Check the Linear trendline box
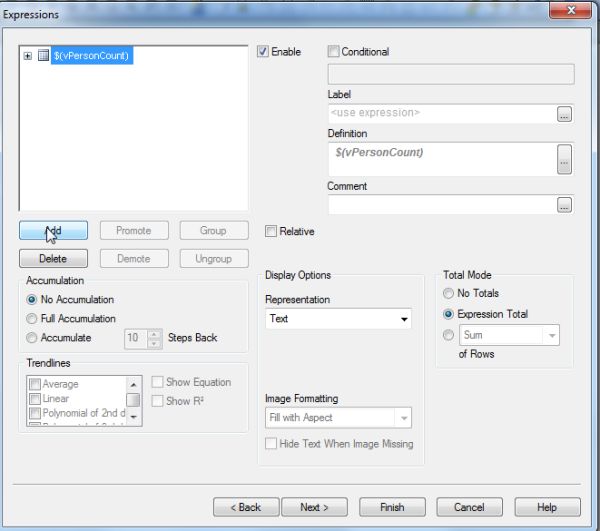Viewport: 600px width, 531px height. pyautogui.click(x=35, y=399)
